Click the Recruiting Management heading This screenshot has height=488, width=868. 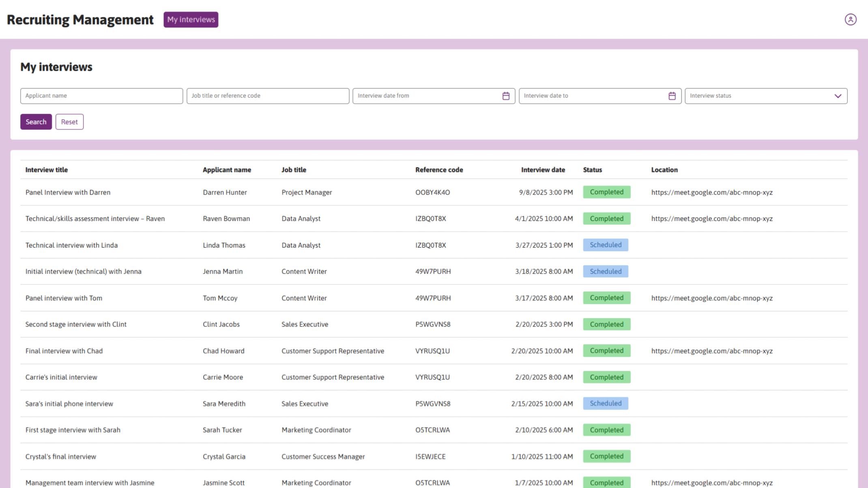coord(80,19)
